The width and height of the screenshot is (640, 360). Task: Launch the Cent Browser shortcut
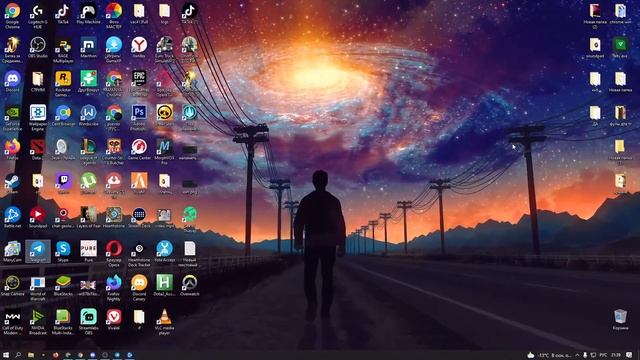point(63,116)
